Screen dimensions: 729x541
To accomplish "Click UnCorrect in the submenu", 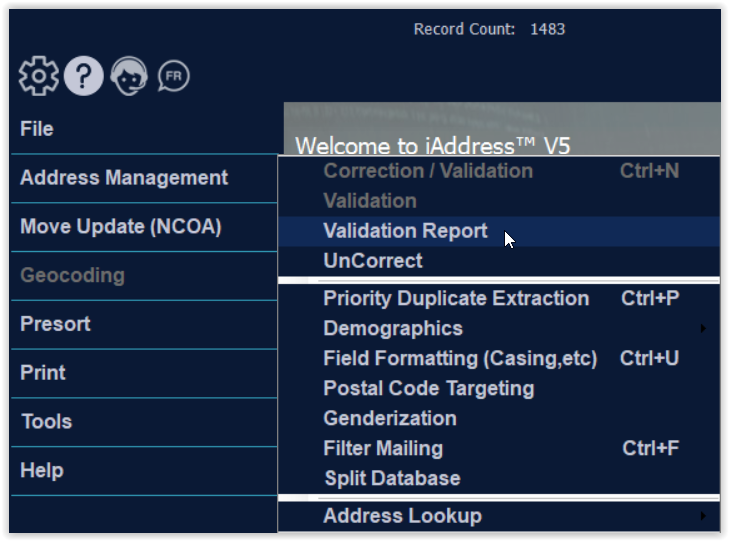I will point(499,261).
